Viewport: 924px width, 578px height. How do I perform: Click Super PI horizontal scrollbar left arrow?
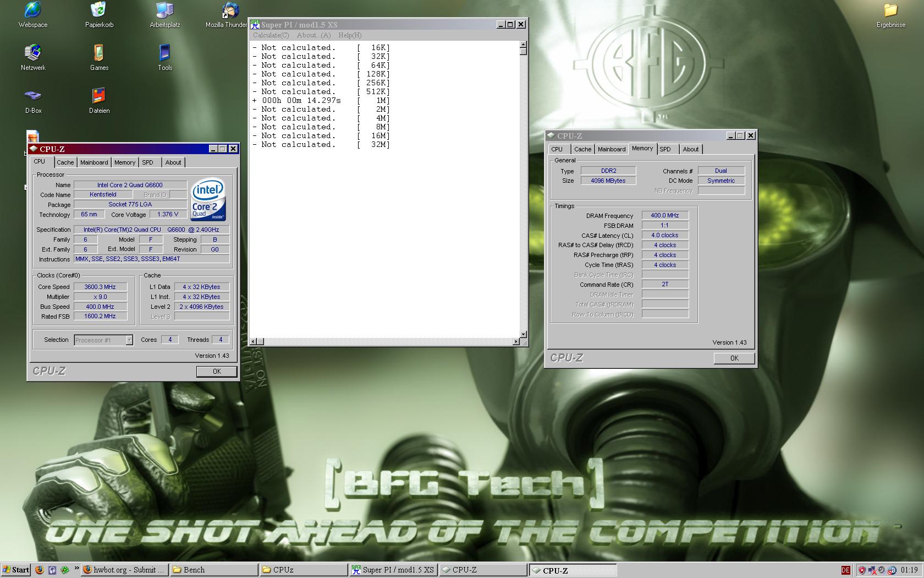pos(254,342)
